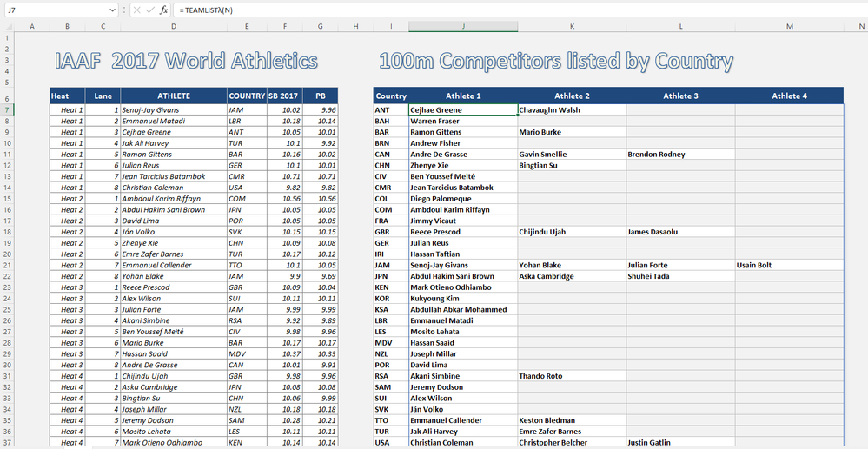Select the 10.71 SB 2017 value cell
Viewport: 868px width, 449px height.
point(284,176)
